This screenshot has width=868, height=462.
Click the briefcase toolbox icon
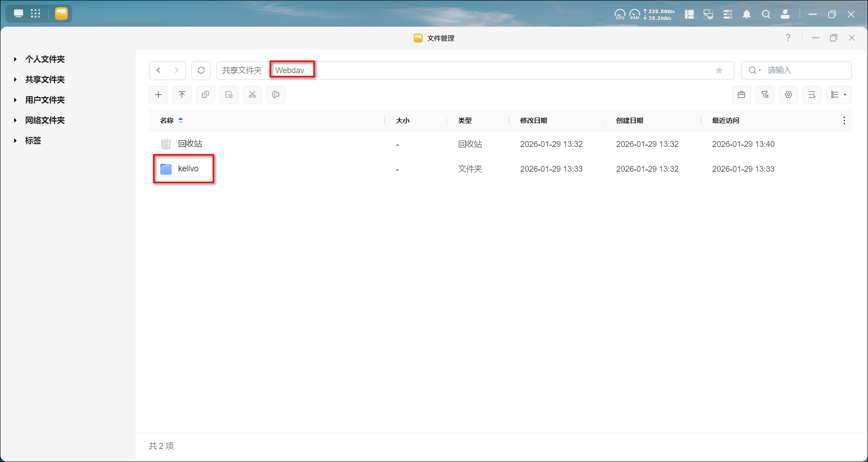point(742,95)
